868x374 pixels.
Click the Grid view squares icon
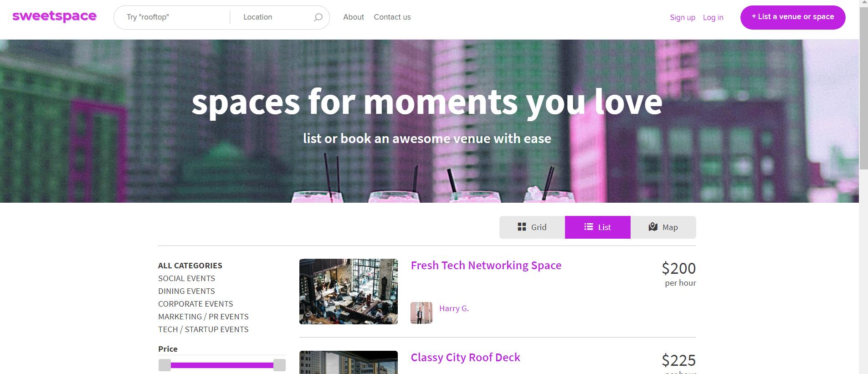[x=522, y=227]
